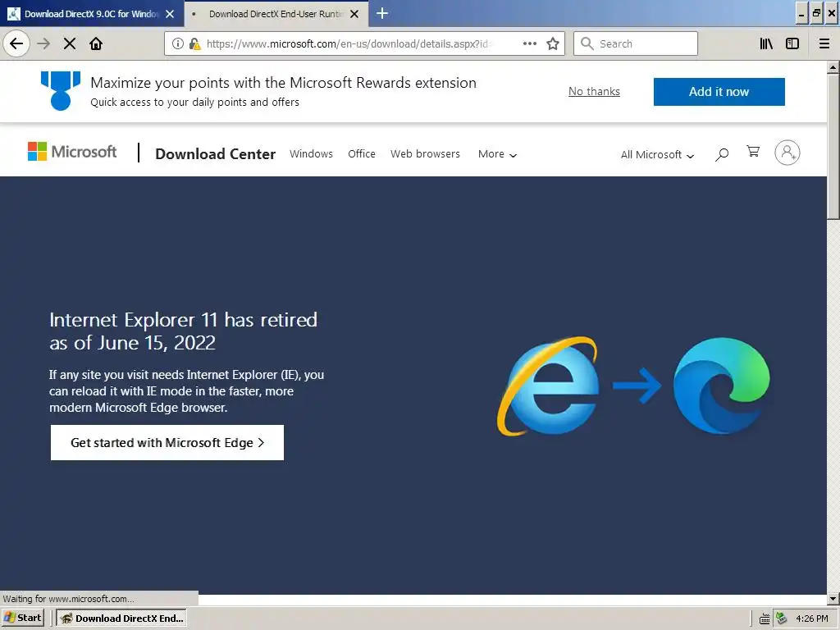Open the Windows menu item
This screenshot has height=630, width=840.
311,153
